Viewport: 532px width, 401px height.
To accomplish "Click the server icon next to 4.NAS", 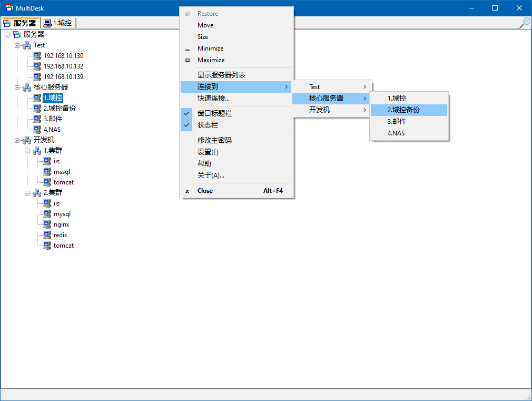I will (x=37, y=130).
